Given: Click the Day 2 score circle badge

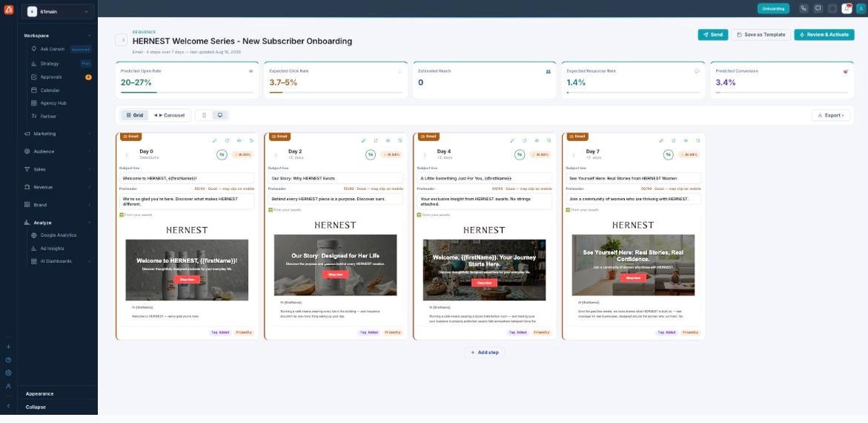Looking at the screenshot, I should pos(371,154).
